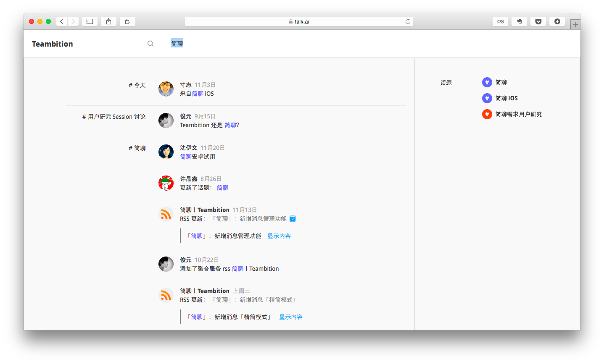Click RSS 更新 line about 新增消息管理功能

[x=233, y=219]
